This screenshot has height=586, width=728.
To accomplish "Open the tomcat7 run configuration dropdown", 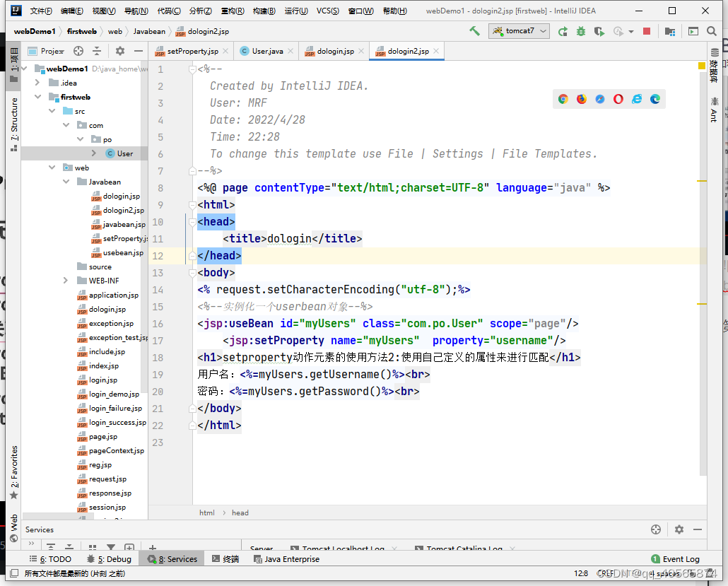I will click(519, 31).
